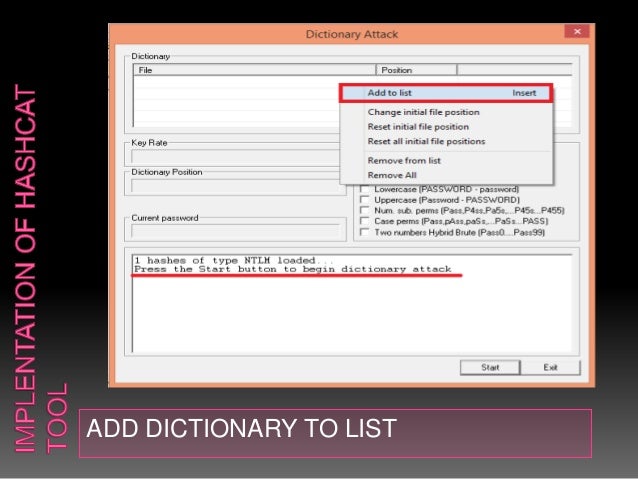Check the Case perms option

pos(365,221)
